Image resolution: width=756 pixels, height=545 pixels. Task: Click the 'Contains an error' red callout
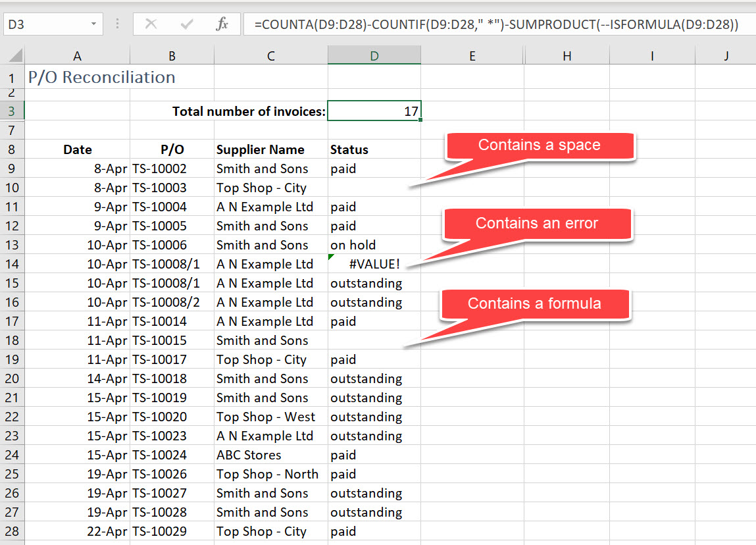click(x=537, y=224)
